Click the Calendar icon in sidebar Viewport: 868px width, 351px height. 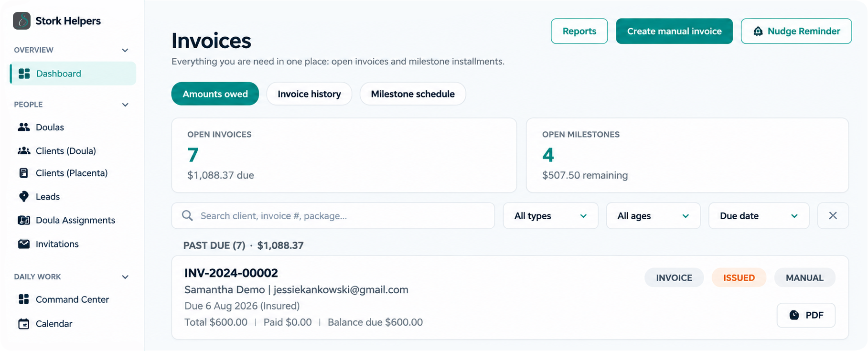[x=24, y=324]
